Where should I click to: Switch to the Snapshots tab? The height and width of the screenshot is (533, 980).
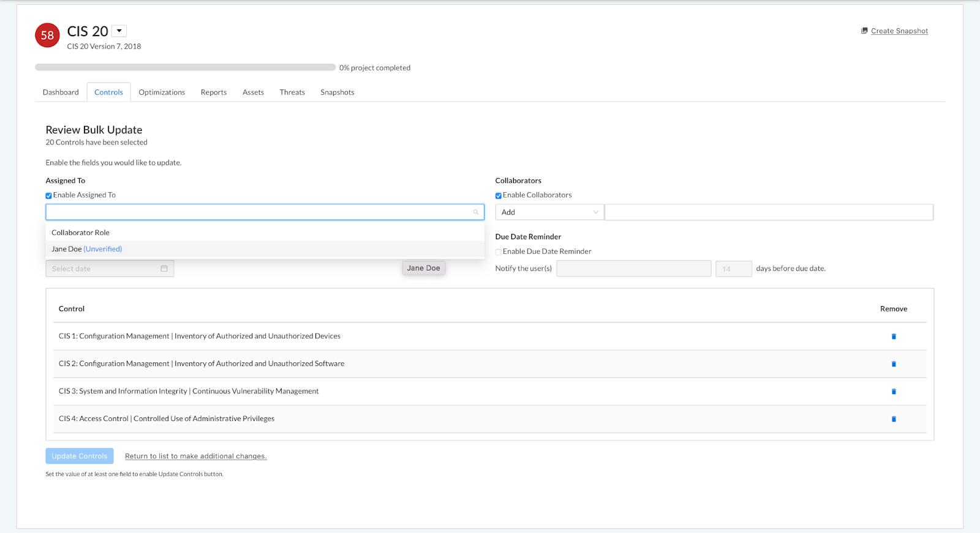[x=337, y=92]
